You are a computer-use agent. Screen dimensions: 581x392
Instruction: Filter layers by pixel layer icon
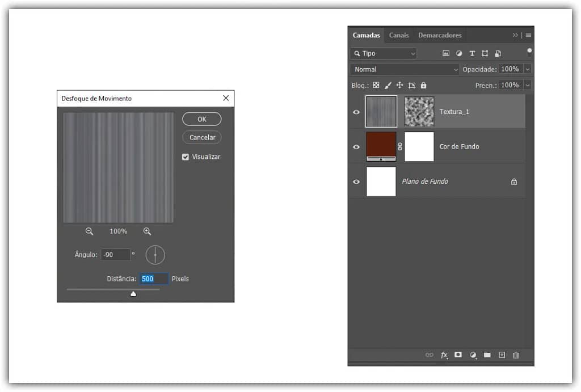click(x=446, y=53)
